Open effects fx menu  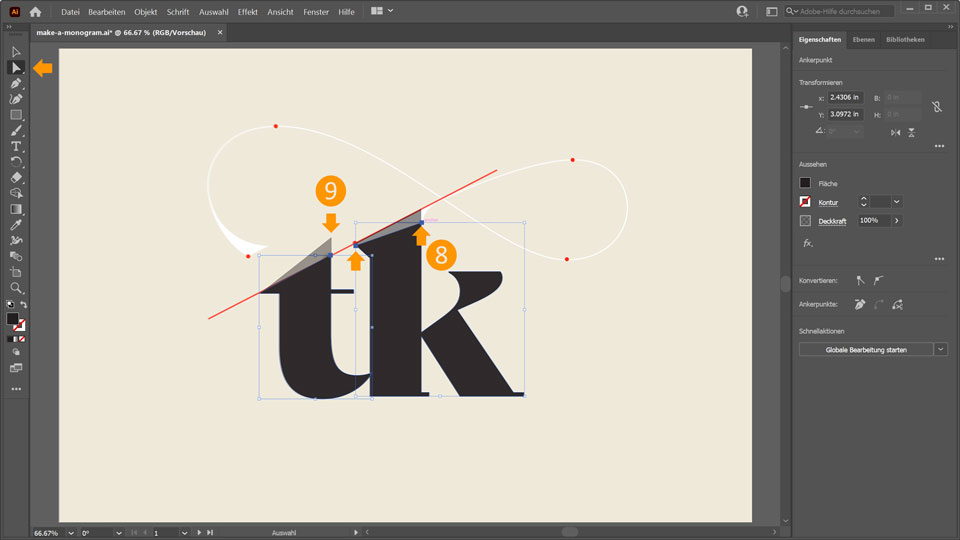click(808, 243)
